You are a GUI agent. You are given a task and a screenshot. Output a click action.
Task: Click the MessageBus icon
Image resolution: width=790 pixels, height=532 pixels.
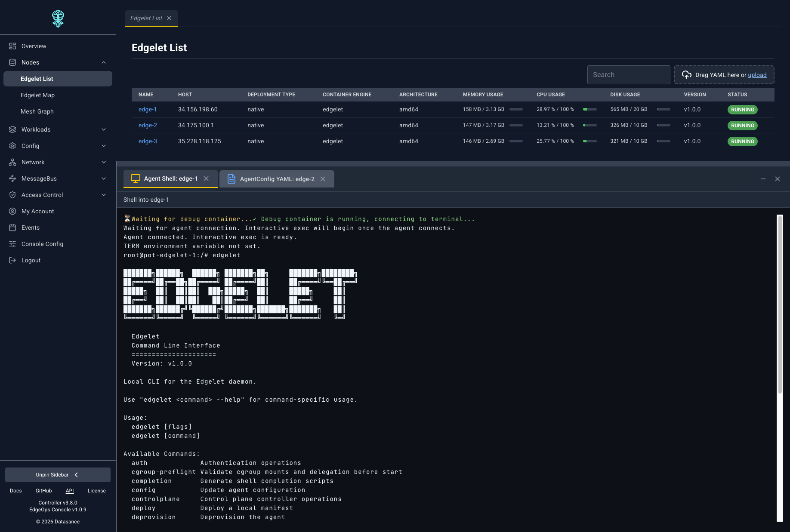click(12, 178)
